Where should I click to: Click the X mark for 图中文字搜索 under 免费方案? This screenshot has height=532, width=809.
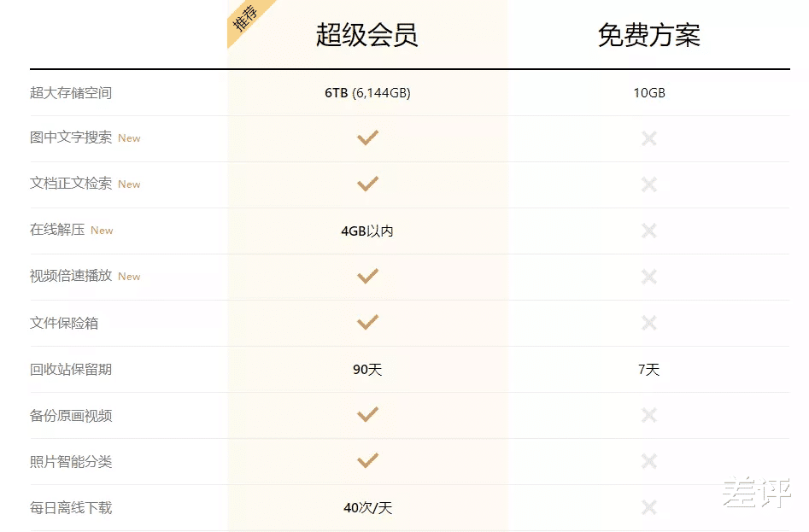click(x=648, y=137)
